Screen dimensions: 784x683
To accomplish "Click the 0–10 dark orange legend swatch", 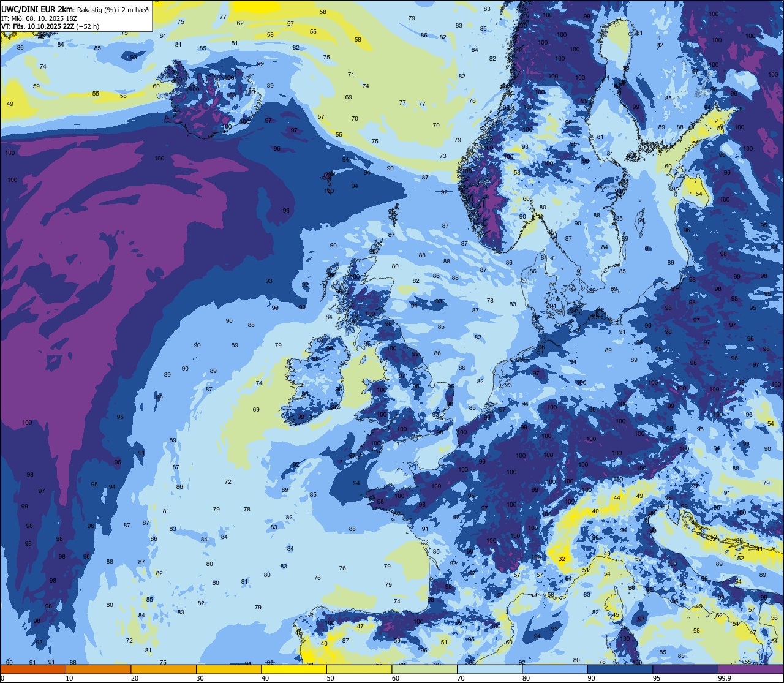I will pyautogui.click(x=33, y=669).
